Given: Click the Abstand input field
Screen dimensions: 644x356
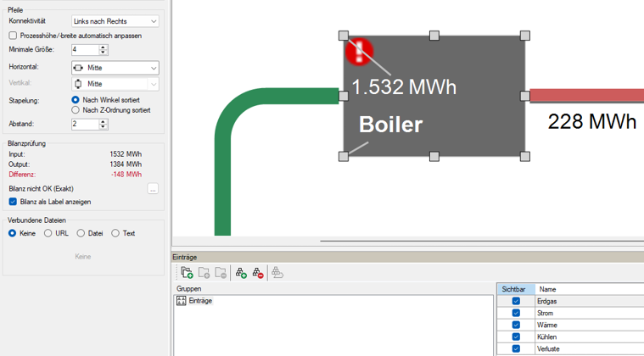Looking at the screenshot, I should [86, 124].
